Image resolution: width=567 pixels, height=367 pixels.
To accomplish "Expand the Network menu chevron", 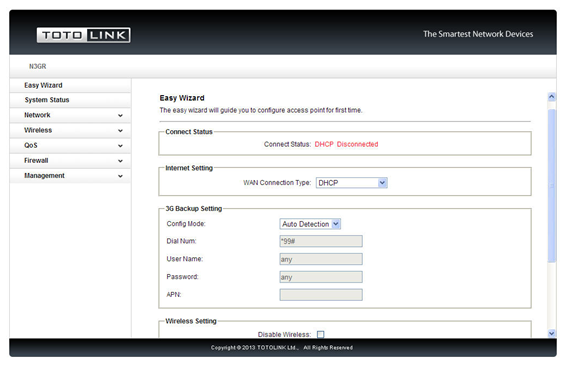I will click(120, 115).
